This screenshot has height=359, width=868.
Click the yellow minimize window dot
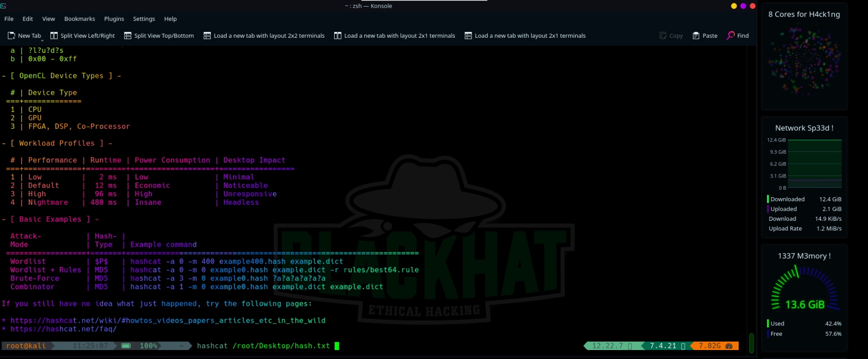[734, 6]
